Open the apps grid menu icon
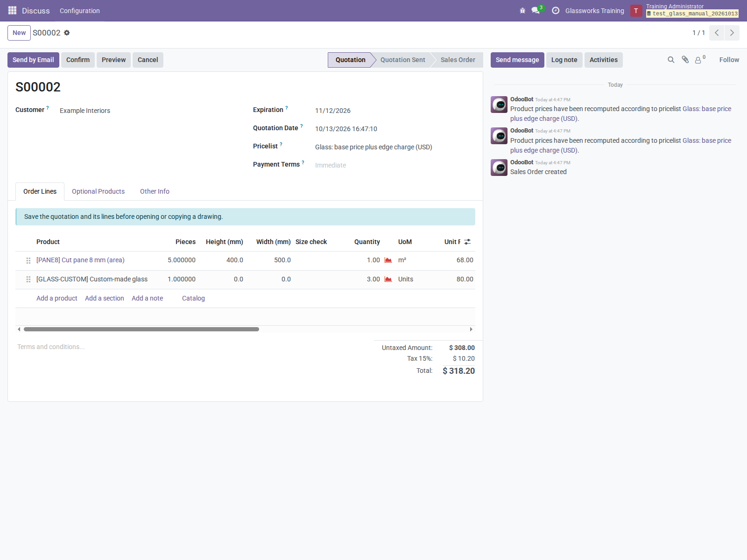The image size is (747, 560). pyautogui.click(x=12, y=10)
